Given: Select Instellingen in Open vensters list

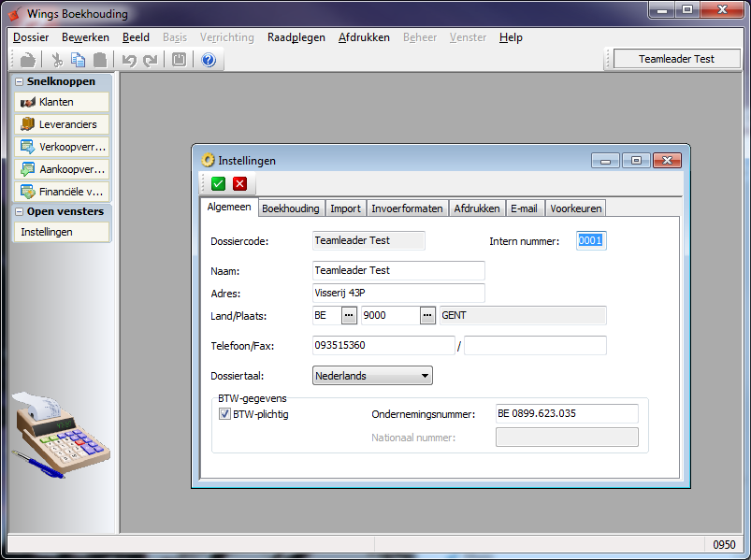Looking at the screenshot, I should [62, 232].
